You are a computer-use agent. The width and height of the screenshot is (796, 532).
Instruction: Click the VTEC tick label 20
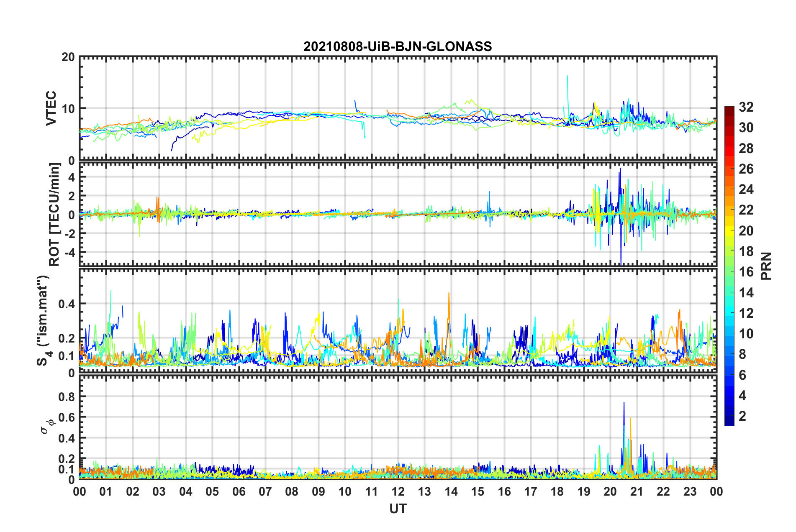click(68, 57)
